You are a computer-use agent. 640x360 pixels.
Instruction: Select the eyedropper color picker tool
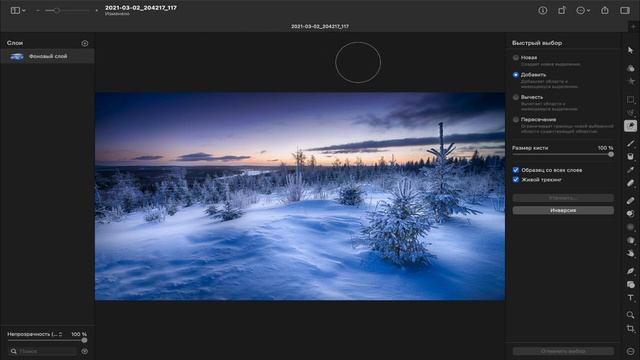631,169
